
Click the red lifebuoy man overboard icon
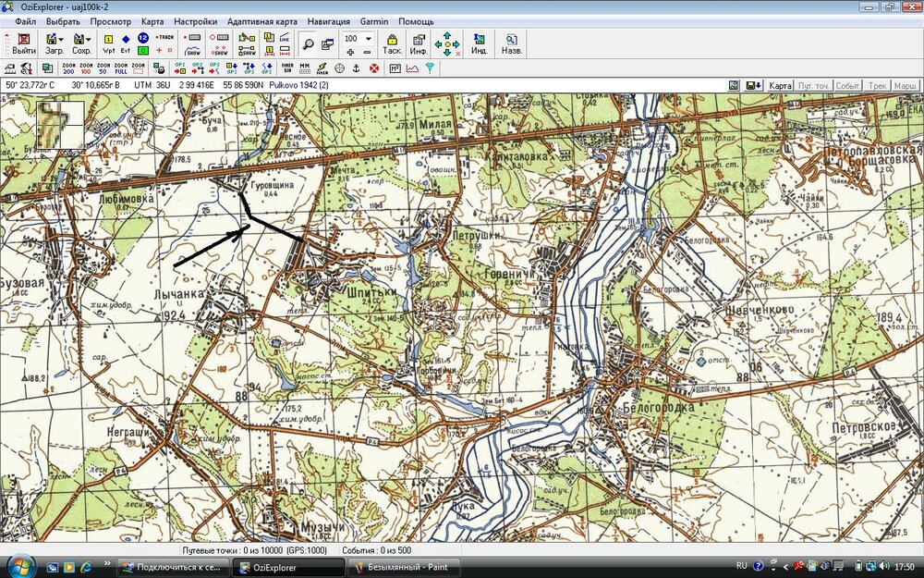click(374, 68)
